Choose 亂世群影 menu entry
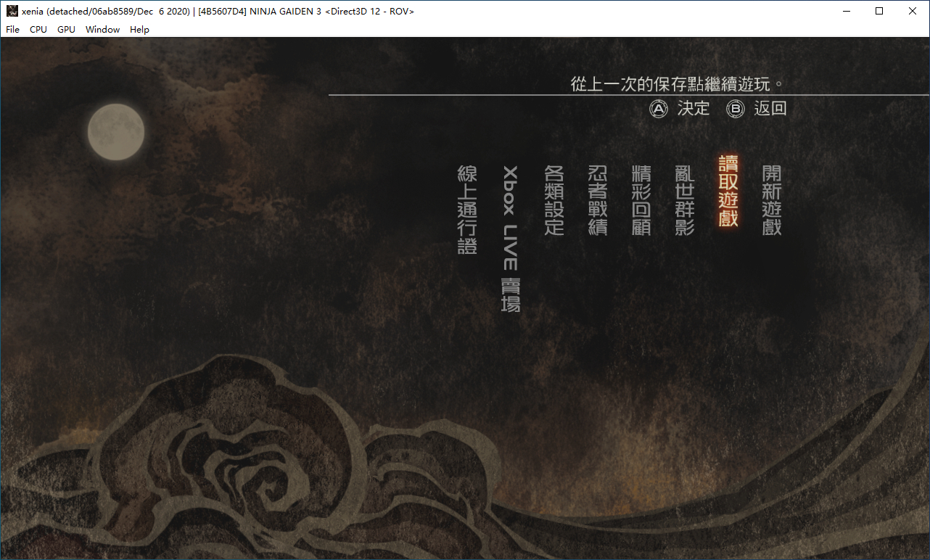 [685, 199]
